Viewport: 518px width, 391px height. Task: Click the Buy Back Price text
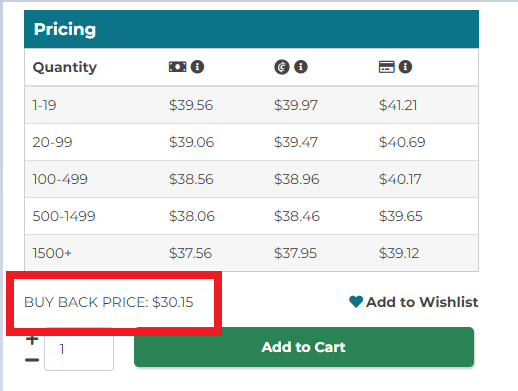tap(109, 302)
